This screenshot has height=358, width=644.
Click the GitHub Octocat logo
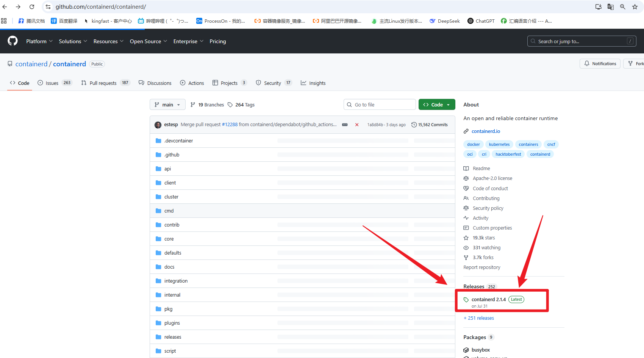click(x=13, y=41)
